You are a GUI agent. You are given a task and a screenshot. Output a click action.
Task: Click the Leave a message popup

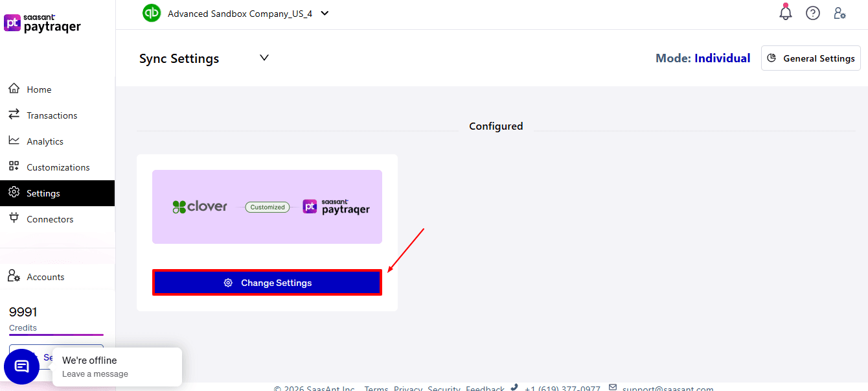point(117,367)
